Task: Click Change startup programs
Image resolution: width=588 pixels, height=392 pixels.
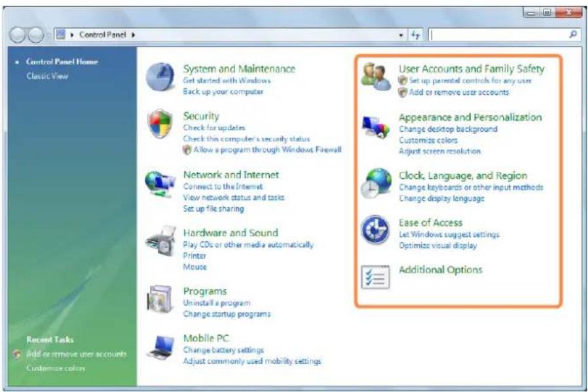Action: coord(227,314)
